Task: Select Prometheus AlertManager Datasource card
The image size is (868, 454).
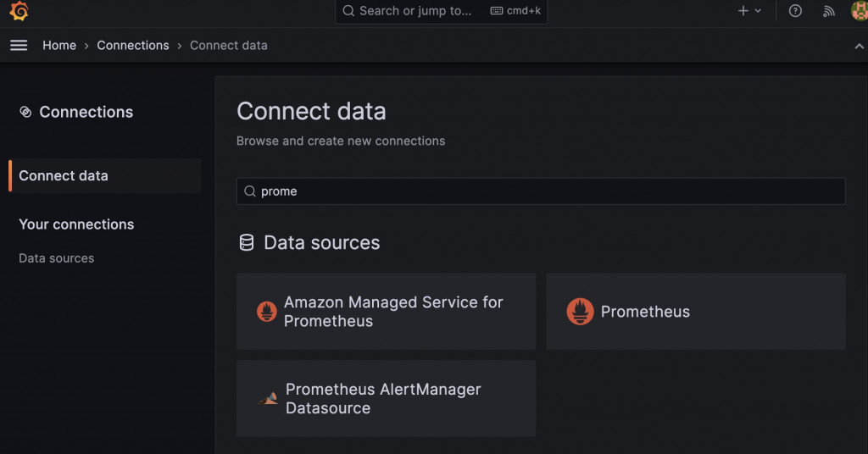Action: 386,398
